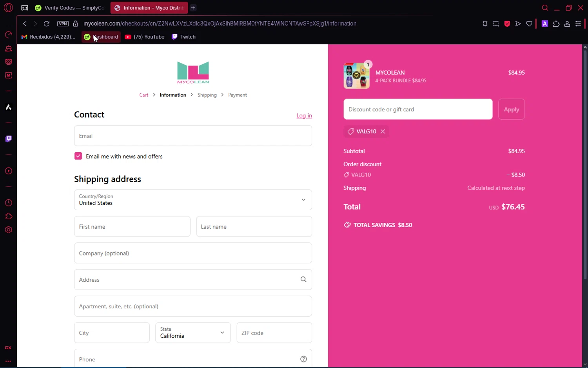Viewport: 588px width, 368px height.
Task: Open Settings gear icon in sidebar
Action: (8, 230)
